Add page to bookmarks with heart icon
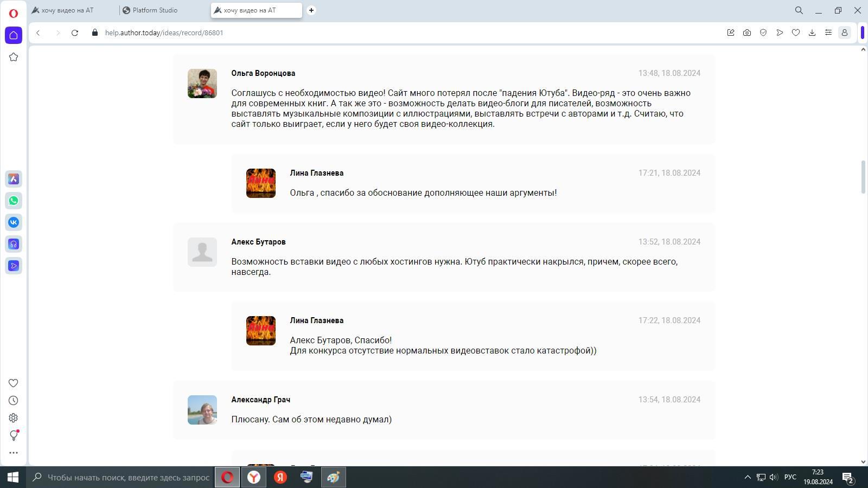The image size is (868, 488). [796, 33]
